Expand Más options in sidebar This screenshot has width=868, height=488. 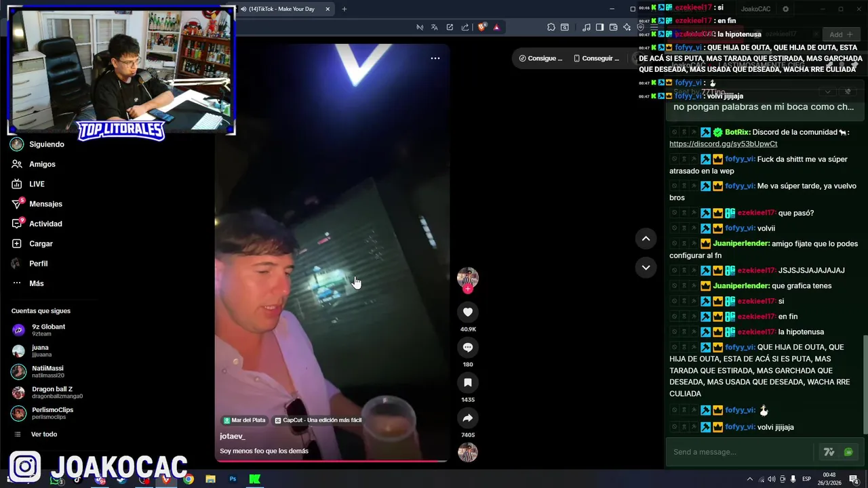click(x=36, y=283)
